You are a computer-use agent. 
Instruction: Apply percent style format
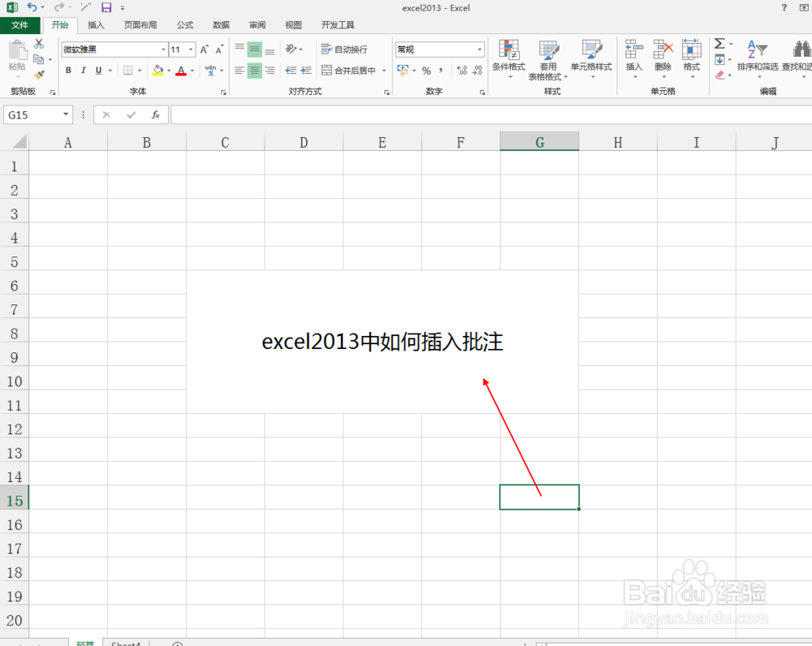pyautogui.click(x=426, y=71)
